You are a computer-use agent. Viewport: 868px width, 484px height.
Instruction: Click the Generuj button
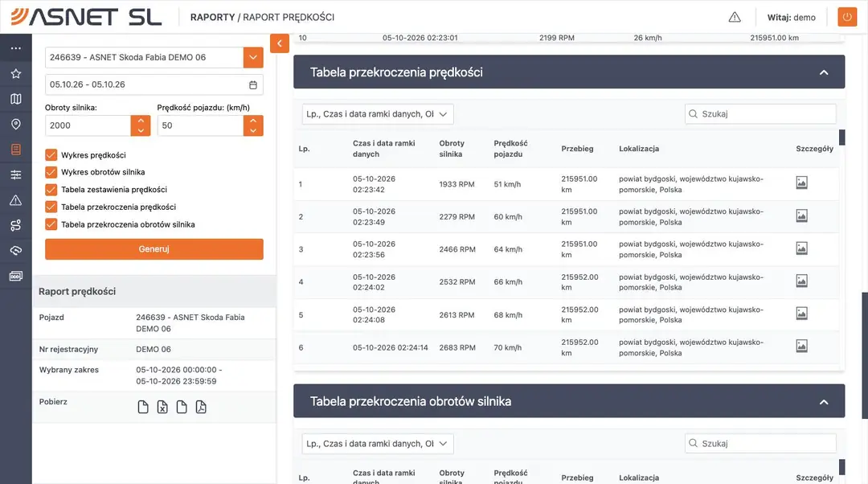pos(154,249)
